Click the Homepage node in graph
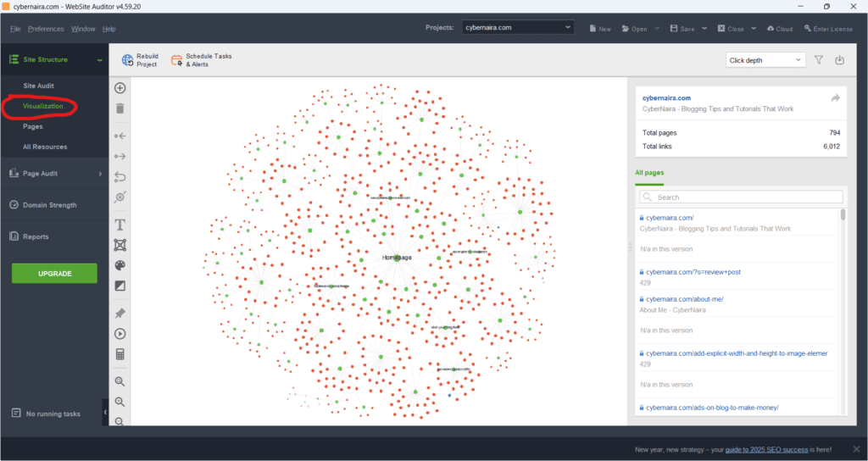 (x=397, y=258)
